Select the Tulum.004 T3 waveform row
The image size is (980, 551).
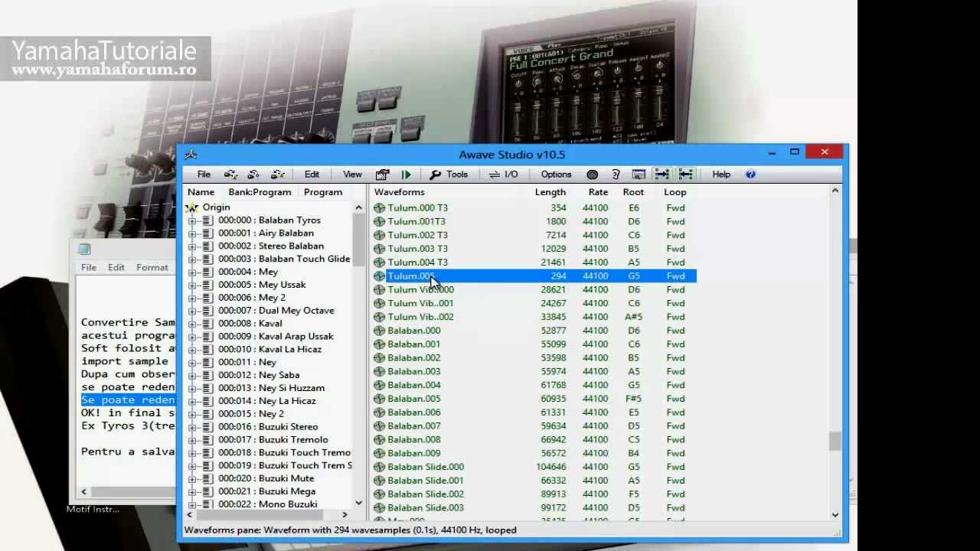tap(534, 262)
